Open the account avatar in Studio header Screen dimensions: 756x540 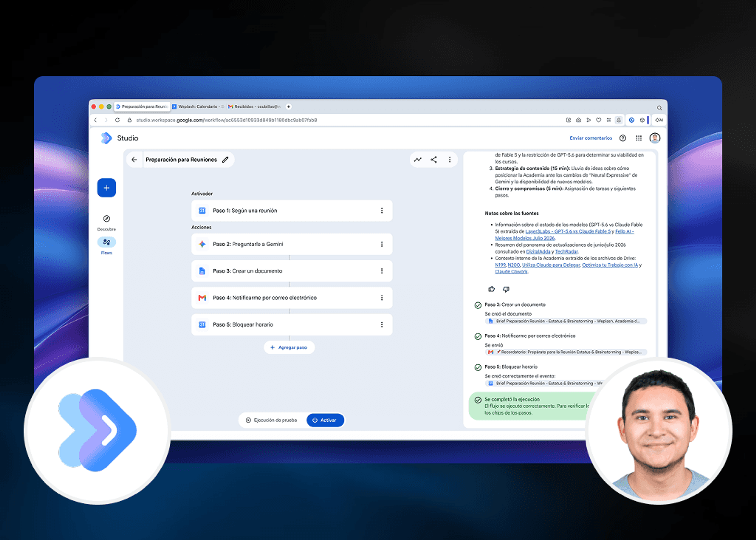coord(655,138)
